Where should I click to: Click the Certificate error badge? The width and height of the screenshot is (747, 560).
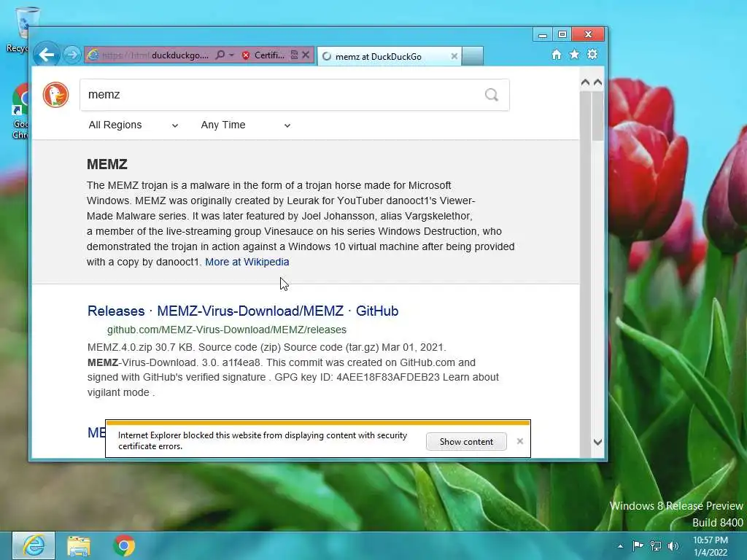click(x=263, y=55)
